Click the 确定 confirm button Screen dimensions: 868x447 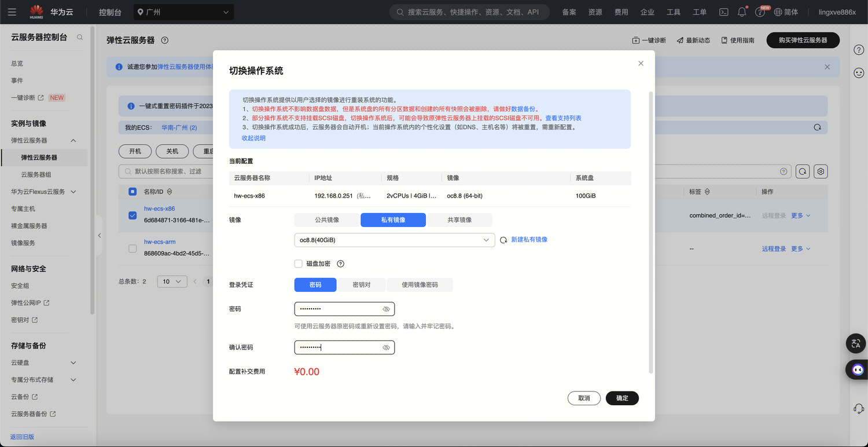622,398
